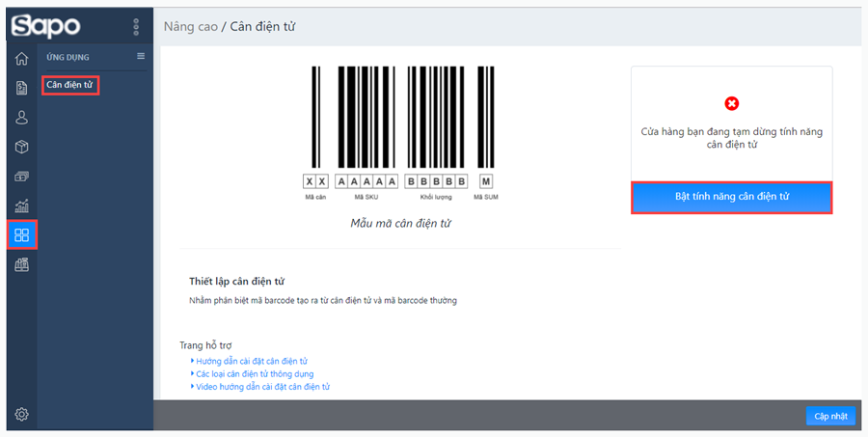Click Nâng cao in the breadcrumb
The image size is (868, 437).
(x=190, y=27)
